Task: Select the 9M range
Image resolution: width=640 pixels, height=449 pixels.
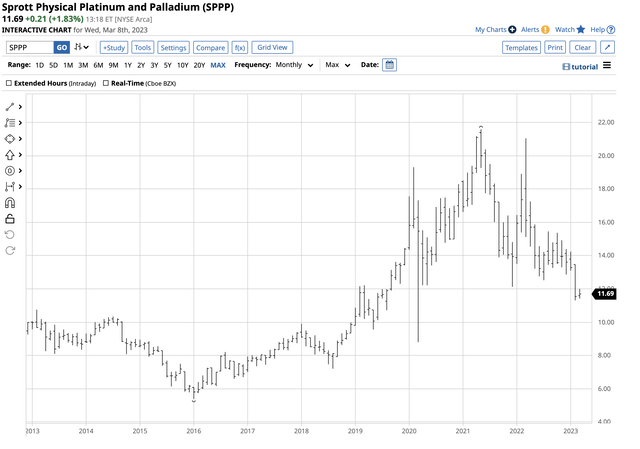Action: pos(113,65)
